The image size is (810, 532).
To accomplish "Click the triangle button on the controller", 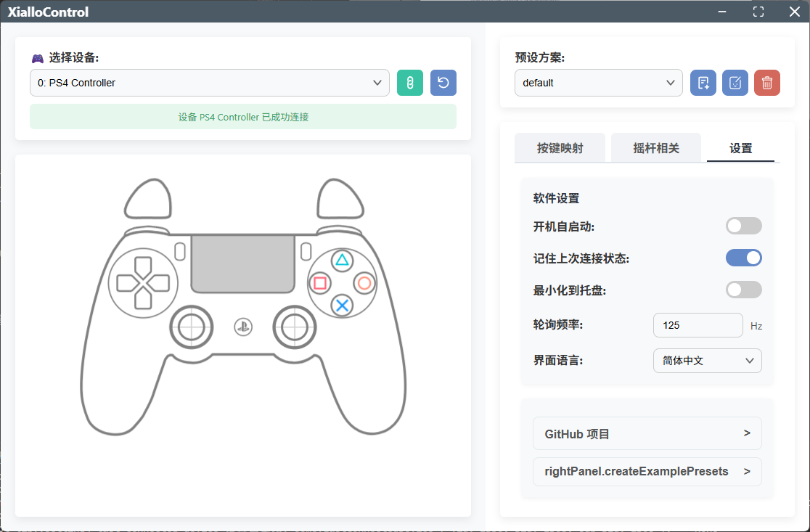I will [x=342, y=261].
